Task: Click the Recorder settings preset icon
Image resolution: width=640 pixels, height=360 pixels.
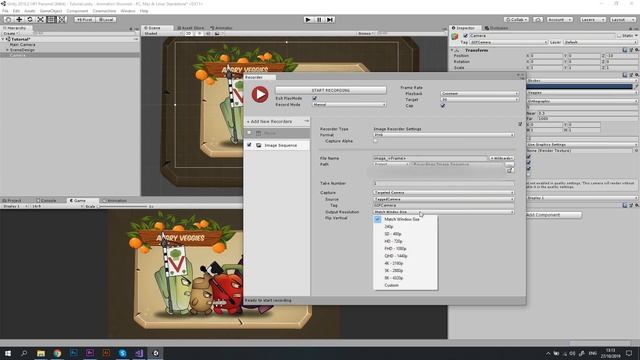Action: coord(520,124)
